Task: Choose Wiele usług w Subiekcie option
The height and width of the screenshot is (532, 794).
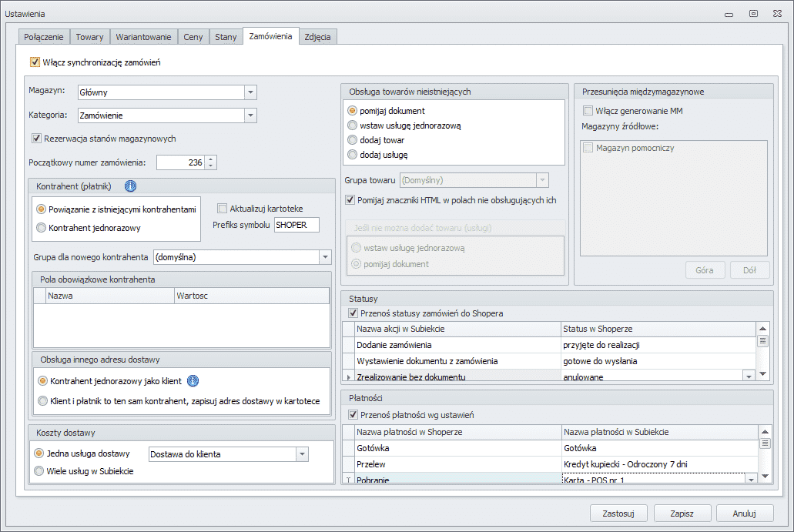Action: [x=39, y=470]
